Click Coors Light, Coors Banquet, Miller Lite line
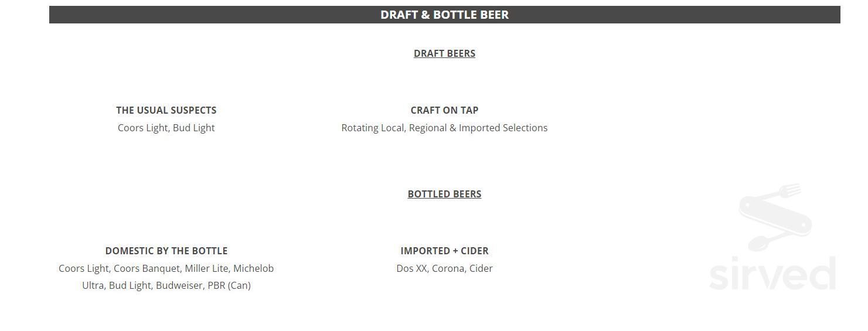The height and width of the screenshot is (331, 868). [166, 268]
